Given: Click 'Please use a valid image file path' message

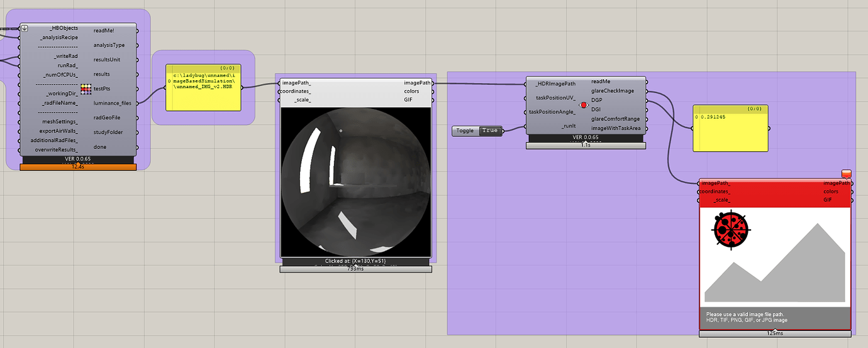Looking at the screenshot, I should coord(745,315).
